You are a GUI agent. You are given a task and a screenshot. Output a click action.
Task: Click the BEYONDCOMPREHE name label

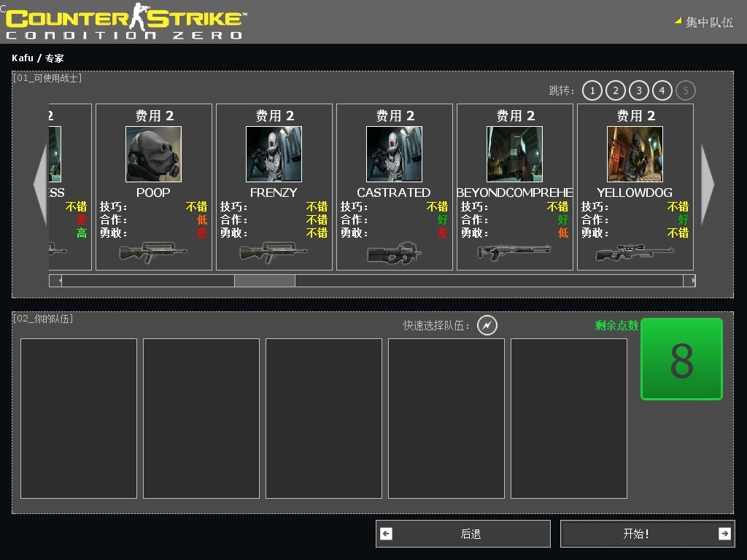coord(514,192)
